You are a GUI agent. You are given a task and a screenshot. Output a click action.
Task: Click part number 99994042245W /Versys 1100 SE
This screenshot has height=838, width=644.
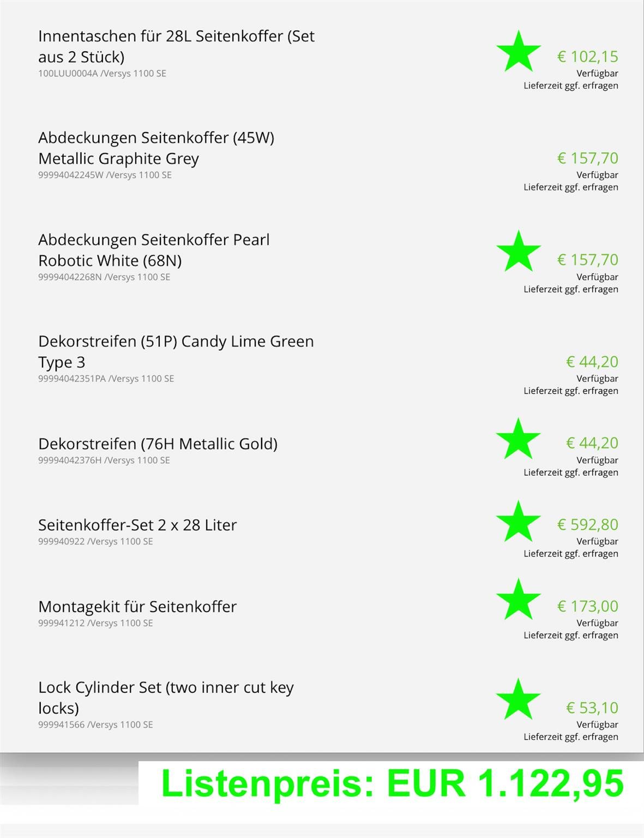pos(105,175)
